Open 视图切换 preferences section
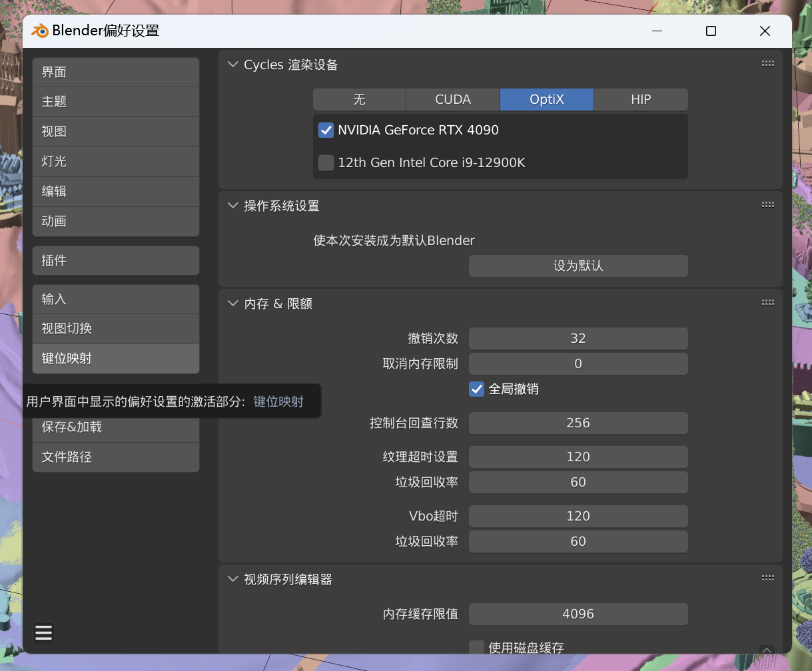This screenshot has width=812, height=671. pos(116,329)
